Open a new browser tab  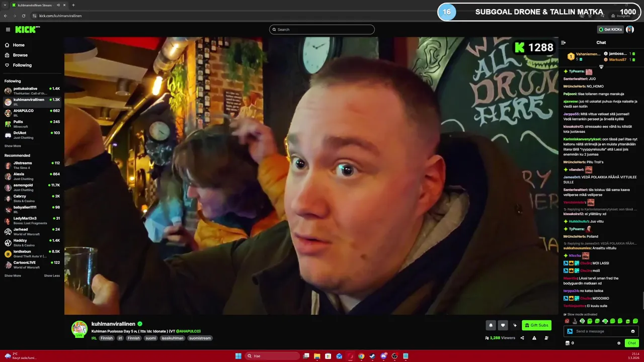[73, 5]
